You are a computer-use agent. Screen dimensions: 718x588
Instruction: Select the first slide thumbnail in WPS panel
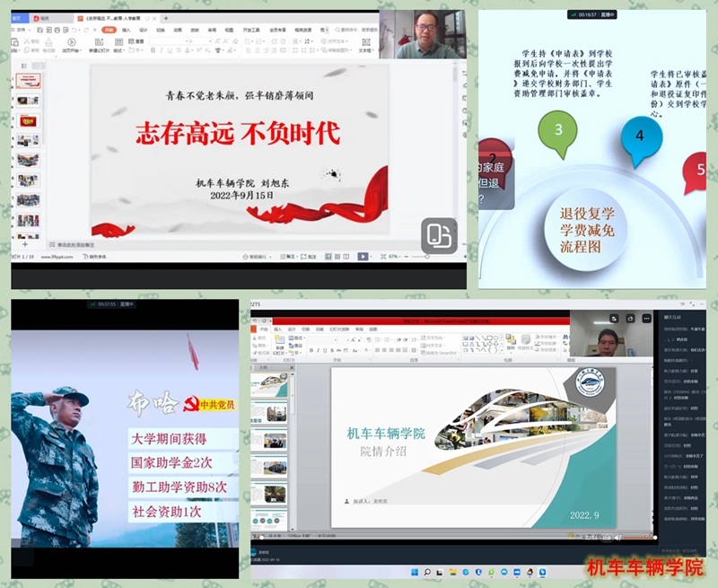coord(28,81)
